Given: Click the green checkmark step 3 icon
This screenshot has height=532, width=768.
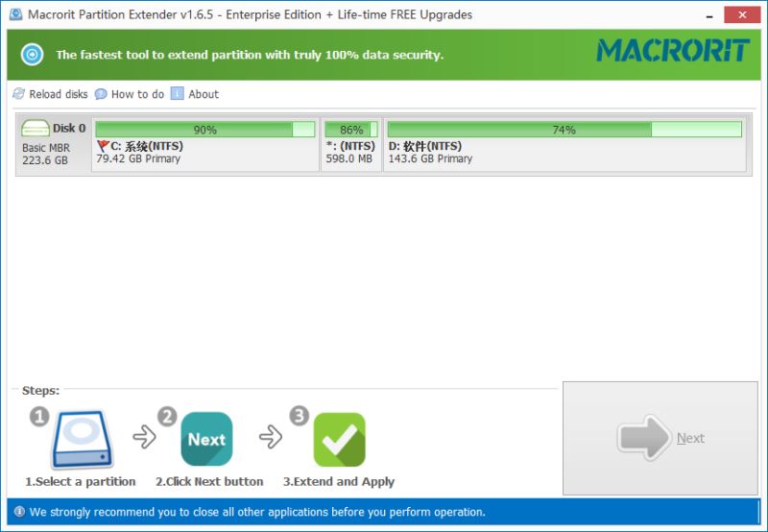Looking at the screenshot, I should pos(340,440).
